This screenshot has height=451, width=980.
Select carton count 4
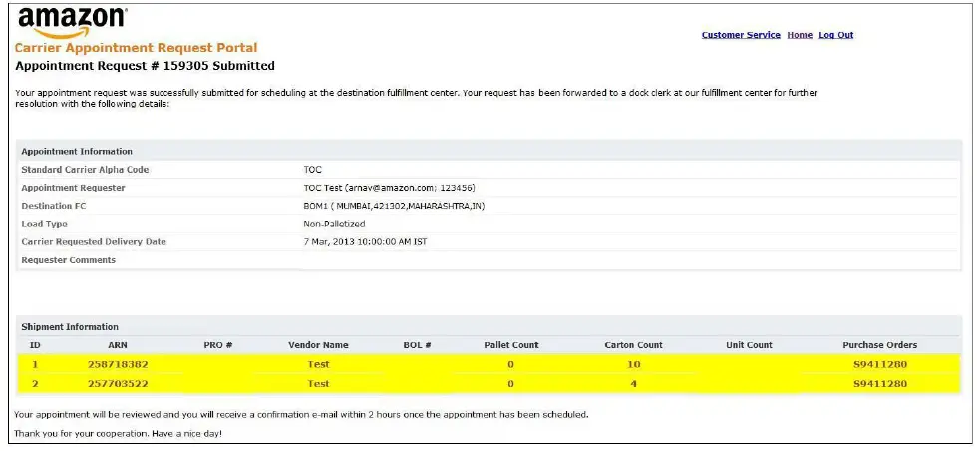point(634,384)
